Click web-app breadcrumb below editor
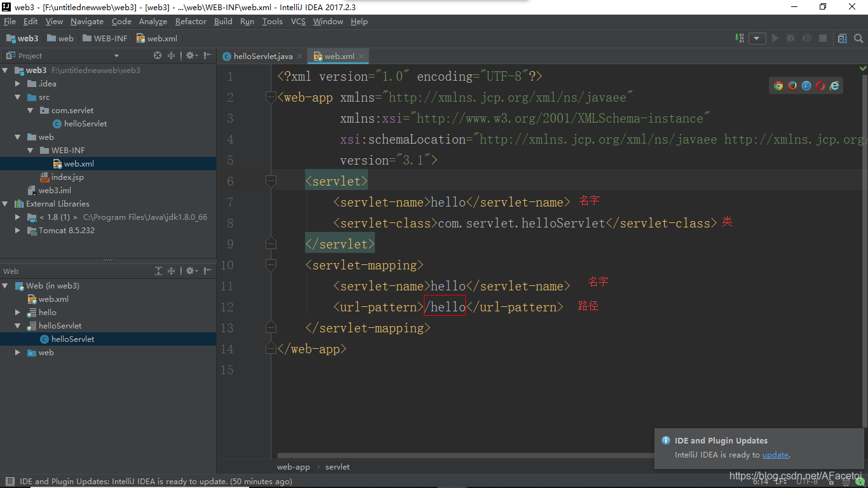Screen dimensions: 868x488 294,467
